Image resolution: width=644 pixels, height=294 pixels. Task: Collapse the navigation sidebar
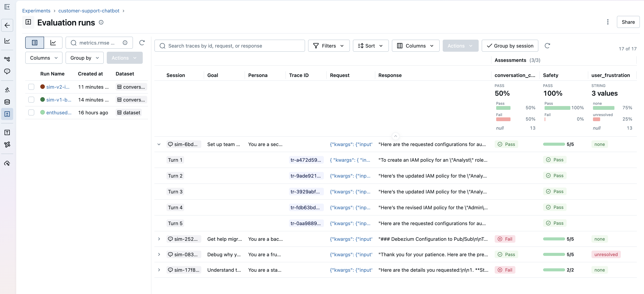point(7,7)
